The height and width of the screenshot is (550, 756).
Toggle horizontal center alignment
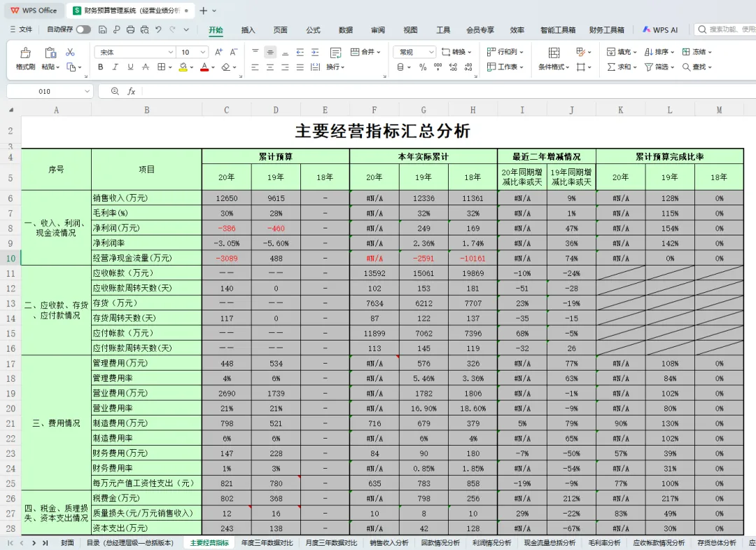pos(270,67)
